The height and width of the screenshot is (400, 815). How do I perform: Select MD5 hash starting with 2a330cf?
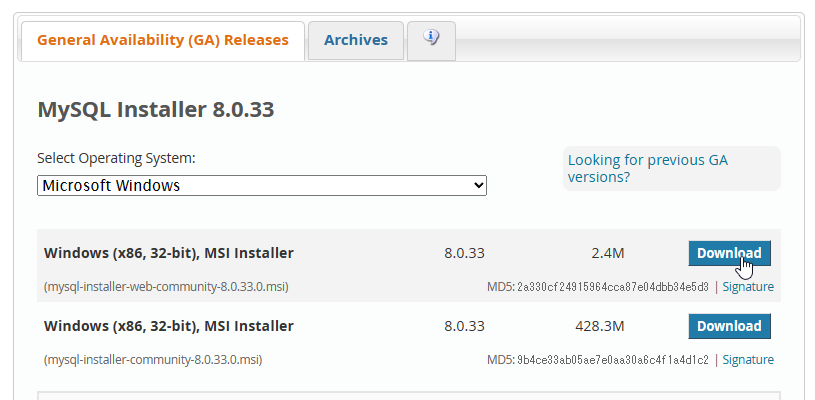613,287
